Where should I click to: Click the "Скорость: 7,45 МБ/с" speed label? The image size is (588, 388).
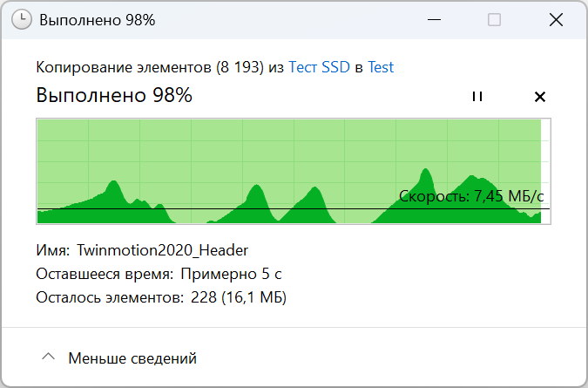471,196
